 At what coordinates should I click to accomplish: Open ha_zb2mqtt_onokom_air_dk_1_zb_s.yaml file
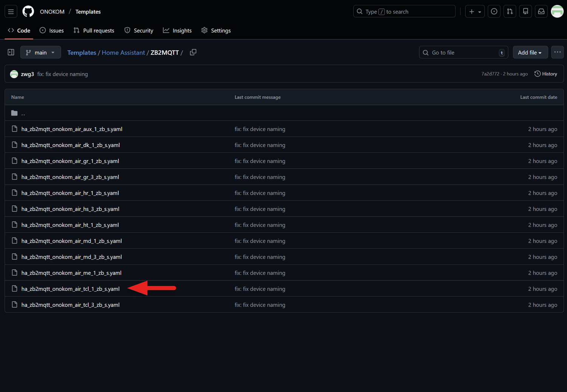71,145
